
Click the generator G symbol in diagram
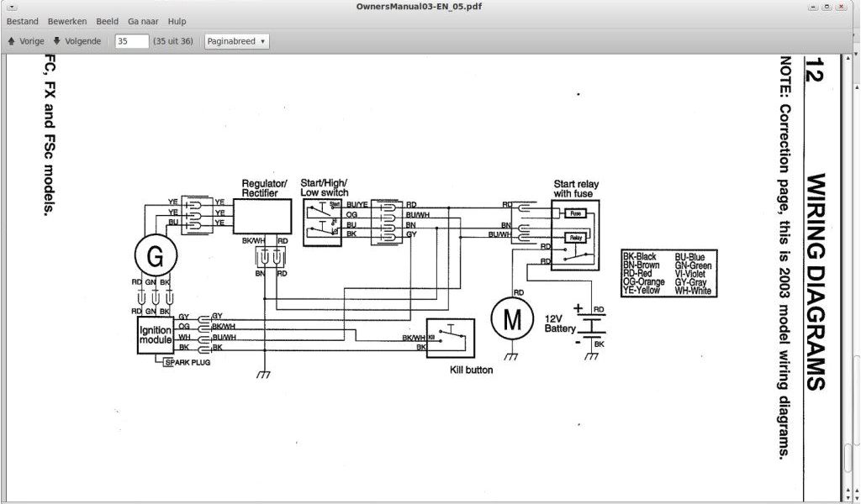point(156,258)
